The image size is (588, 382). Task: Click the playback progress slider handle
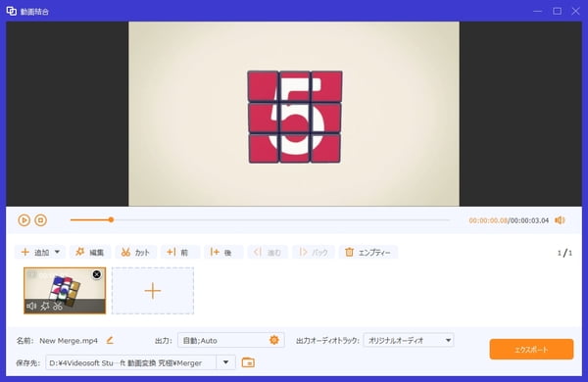tap(111, 219)
